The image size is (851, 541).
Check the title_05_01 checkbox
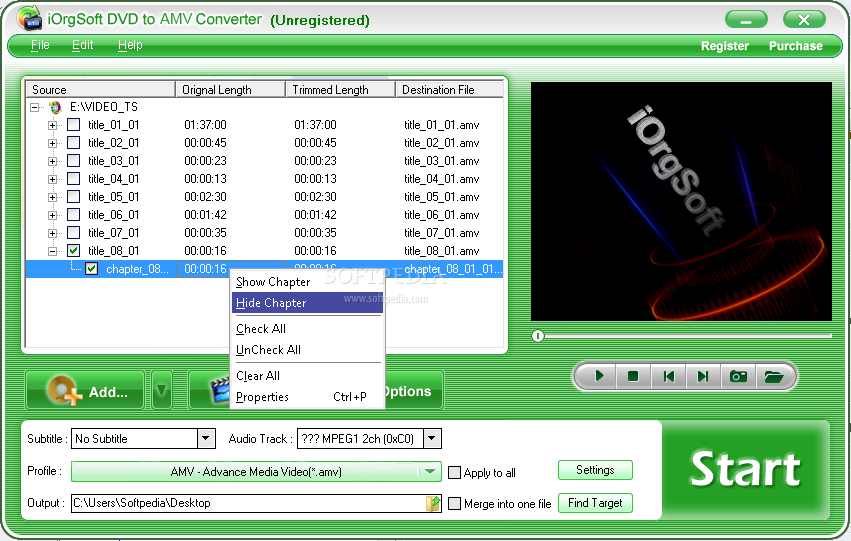tap(73, 196)
